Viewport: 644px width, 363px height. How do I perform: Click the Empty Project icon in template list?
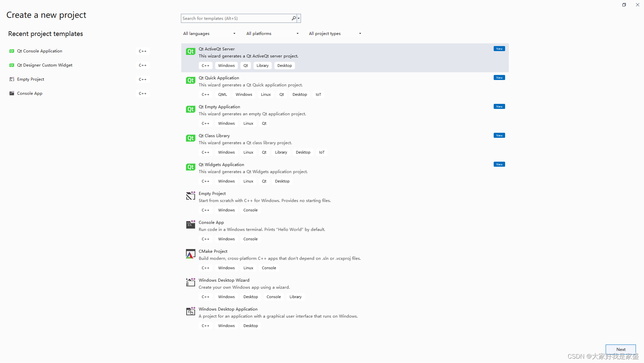pyautogui.click(x=190, y=196)
